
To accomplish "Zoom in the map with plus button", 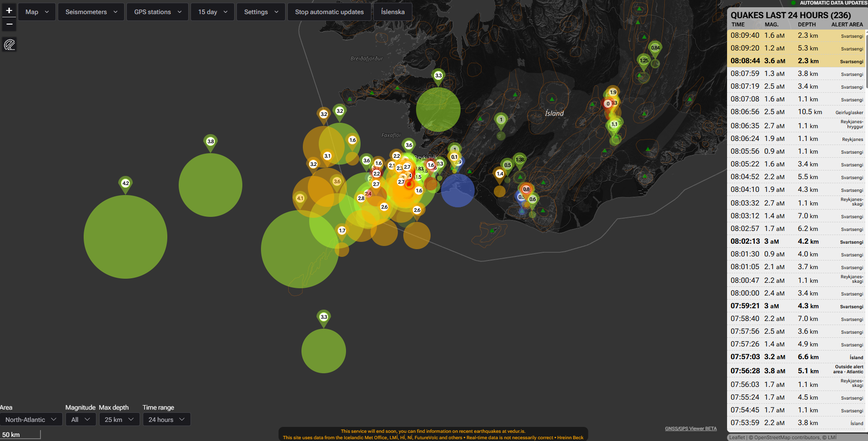I will point(9,10).
